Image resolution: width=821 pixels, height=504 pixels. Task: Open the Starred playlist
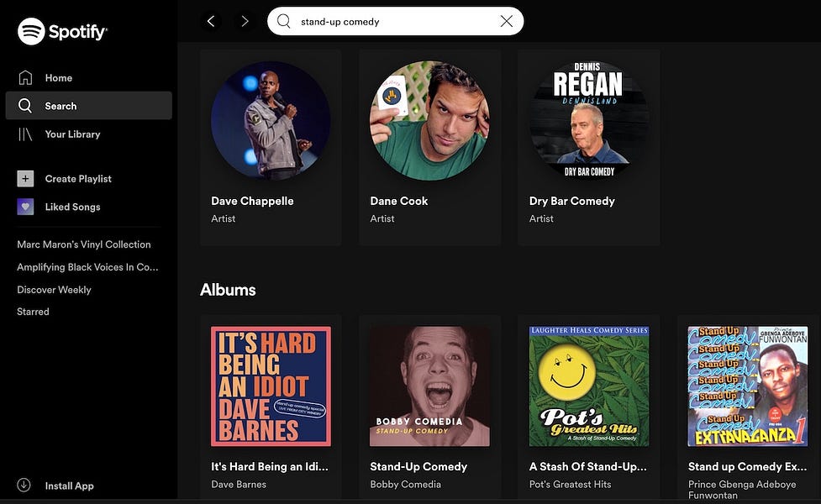[x=33, y=311]
